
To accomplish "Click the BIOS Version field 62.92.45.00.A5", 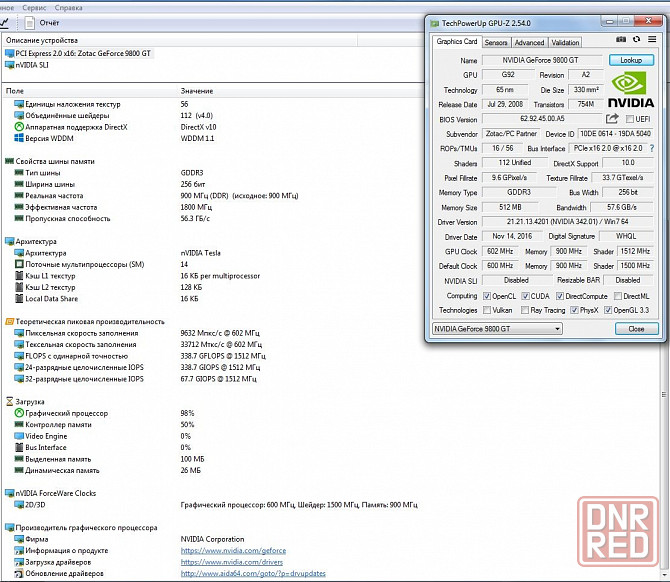I will point(542,118).
